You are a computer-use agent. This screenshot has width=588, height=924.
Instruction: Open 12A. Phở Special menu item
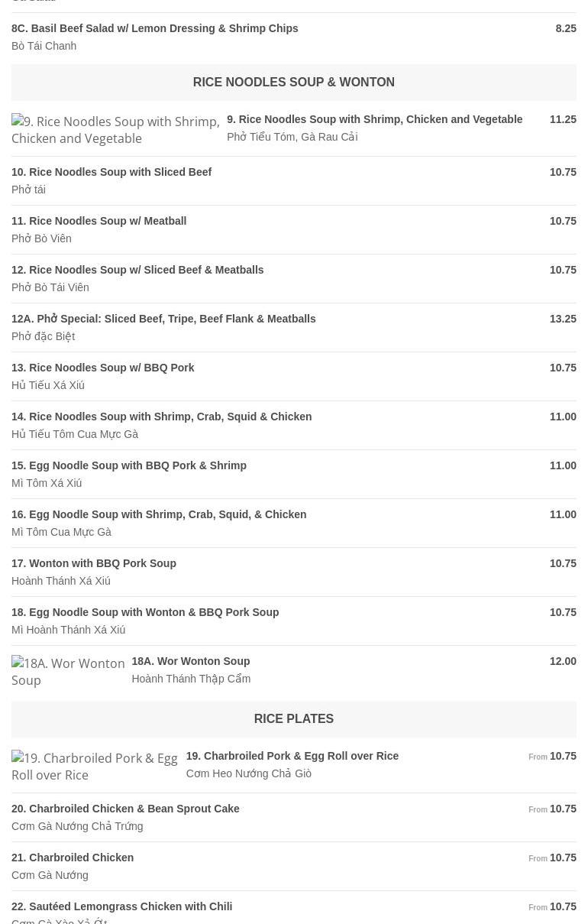(x=163, y=319)
